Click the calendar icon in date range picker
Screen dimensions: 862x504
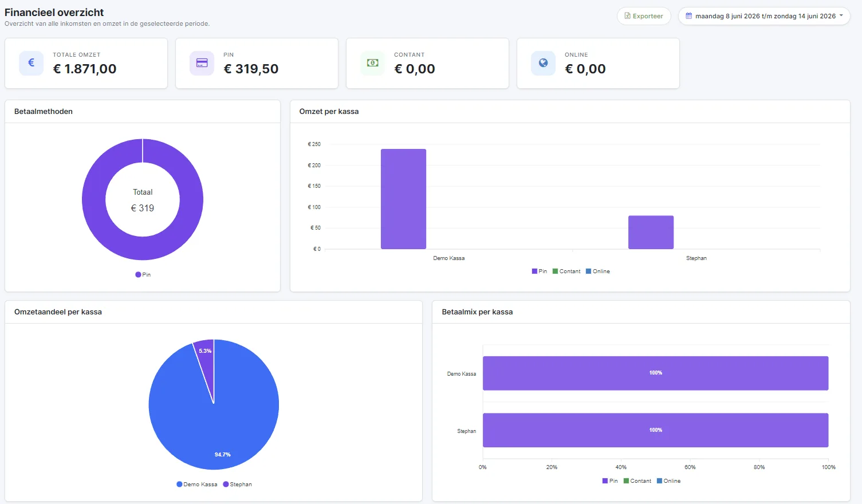[x=688, y=16]
